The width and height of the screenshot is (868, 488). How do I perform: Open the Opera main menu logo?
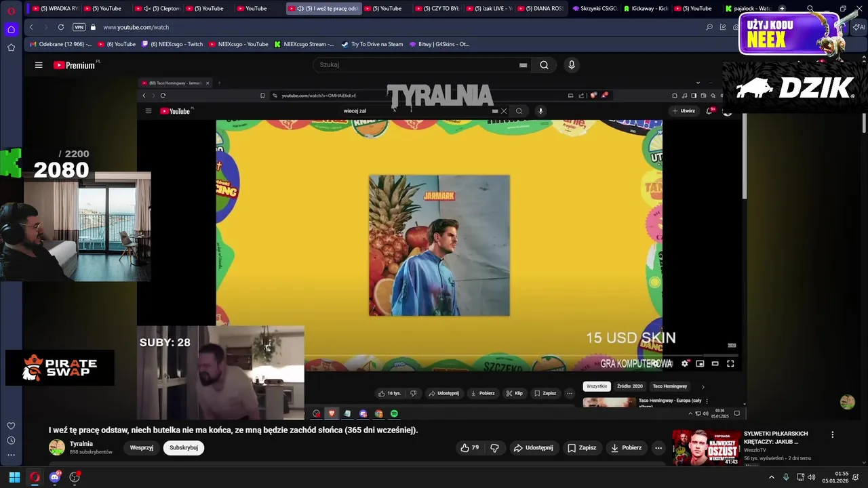11,11
